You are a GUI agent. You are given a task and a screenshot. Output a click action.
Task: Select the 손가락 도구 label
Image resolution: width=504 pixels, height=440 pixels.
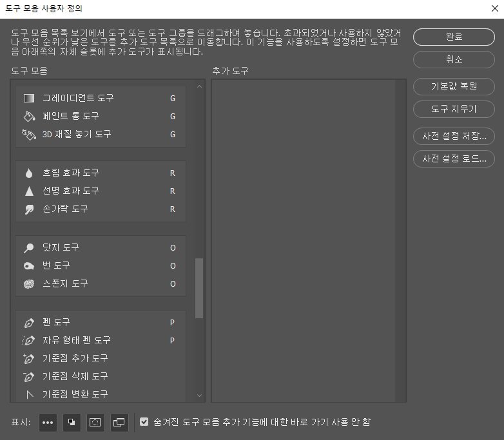[x=65, y=209]
